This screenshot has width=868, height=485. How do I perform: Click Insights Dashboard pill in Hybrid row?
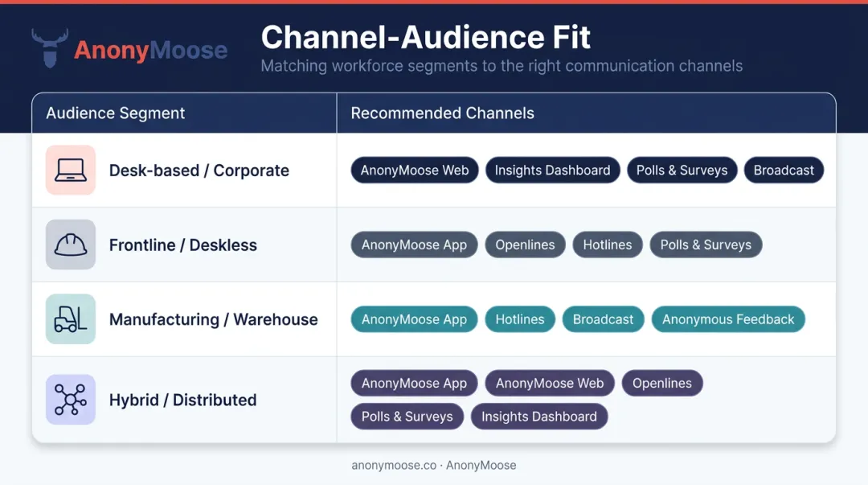pos(539,417)
